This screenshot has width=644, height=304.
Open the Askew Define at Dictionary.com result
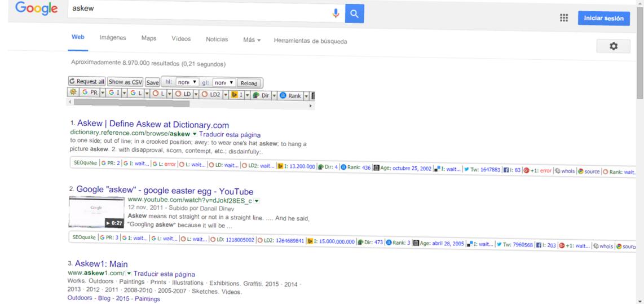coord(153,125)
